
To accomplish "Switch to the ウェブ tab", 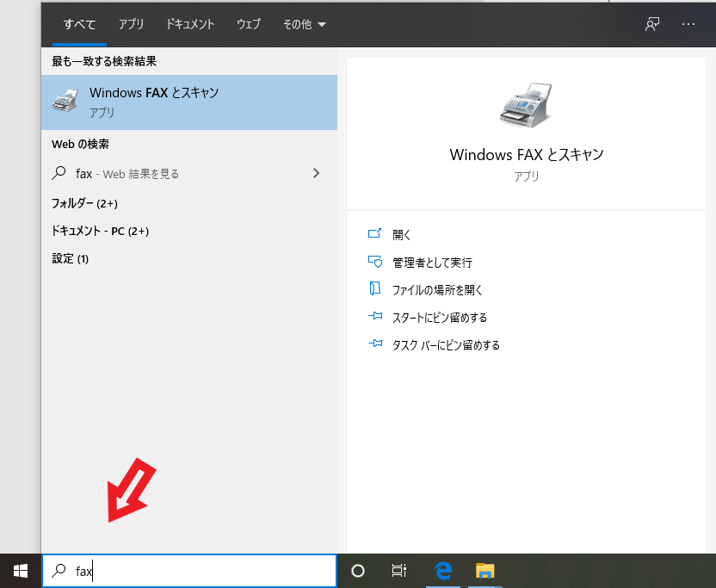I will pos(249,24).
